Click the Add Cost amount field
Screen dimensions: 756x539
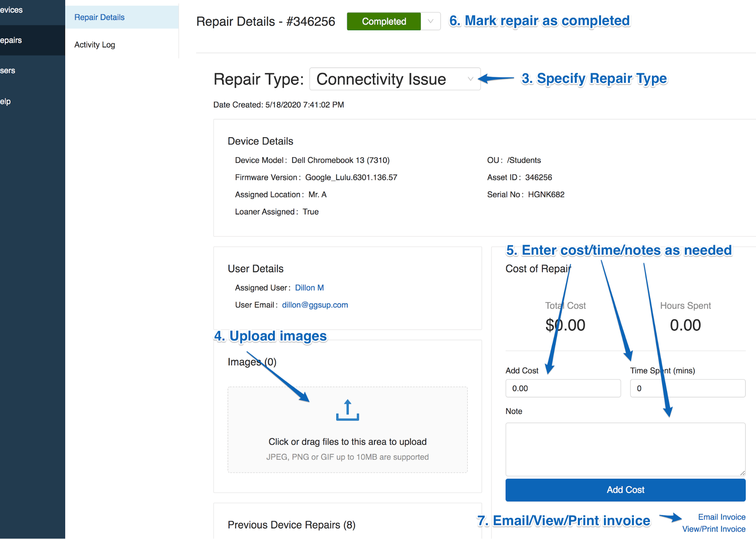point(563,388)
